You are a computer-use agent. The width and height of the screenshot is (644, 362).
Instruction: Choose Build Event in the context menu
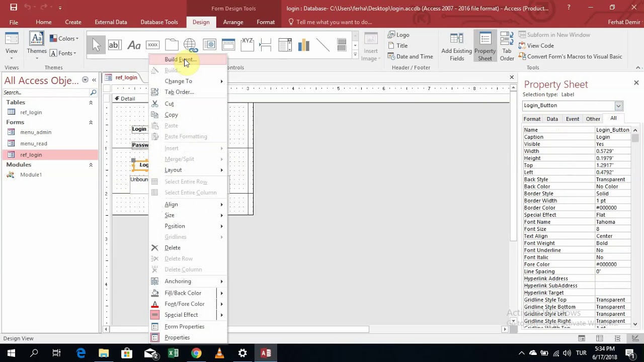point(188,59)
